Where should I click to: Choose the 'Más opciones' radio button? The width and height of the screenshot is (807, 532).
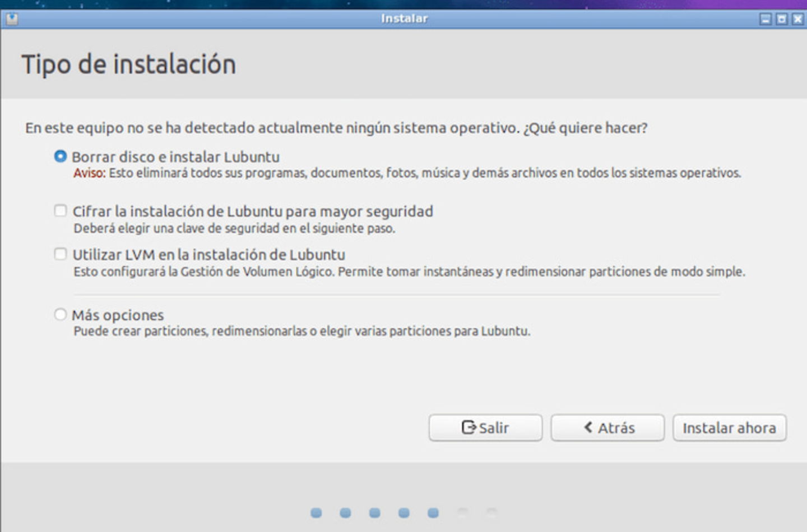click(61, 314)
